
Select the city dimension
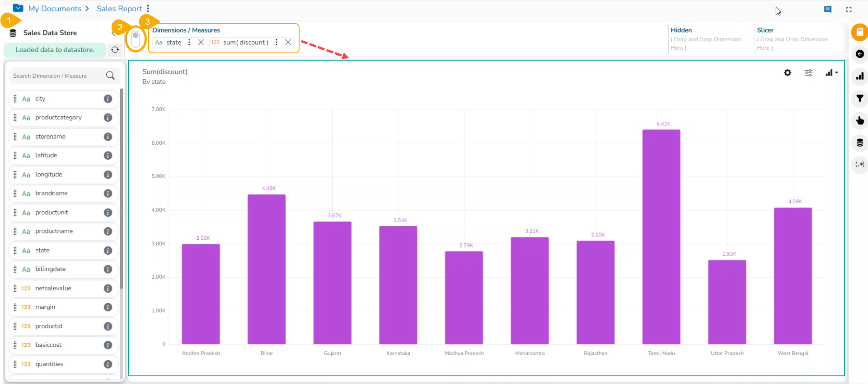[63, 99]
